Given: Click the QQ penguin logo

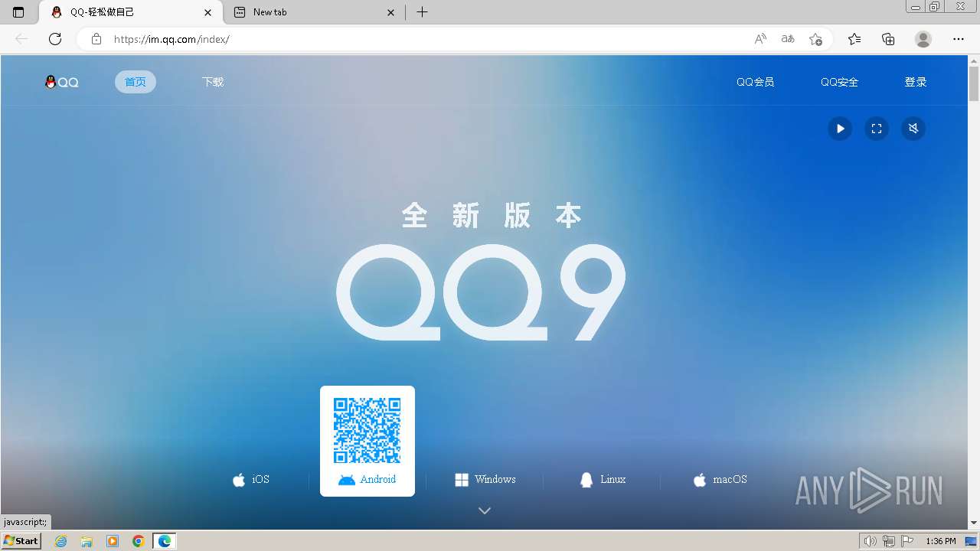Looking at the screenshot, I should point(62,82).
